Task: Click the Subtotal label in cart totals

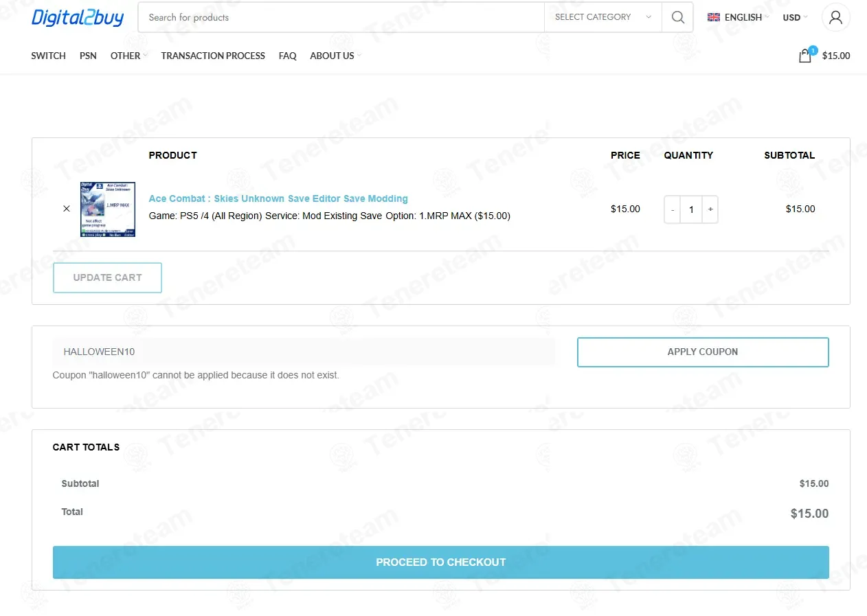Action: tap(80, 483)
